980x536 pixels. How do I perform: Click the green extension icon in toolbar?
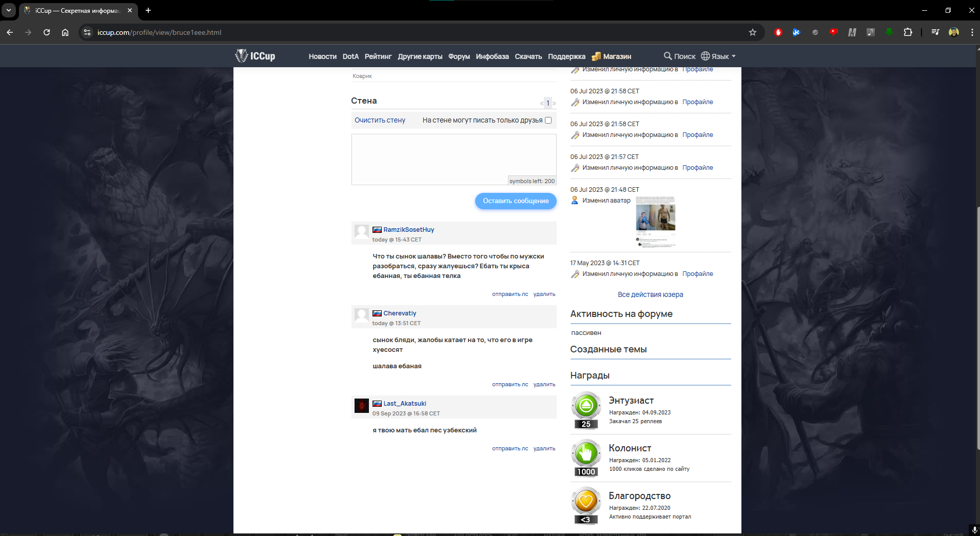[x=889, y=32]
